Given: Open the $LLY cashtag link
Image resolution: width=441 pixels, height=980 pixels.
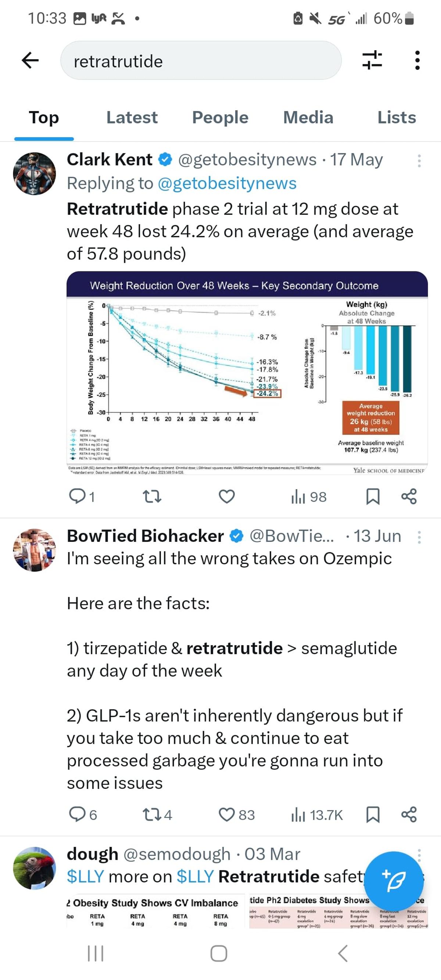Looking at the screenshot, I should pos(85,876).
